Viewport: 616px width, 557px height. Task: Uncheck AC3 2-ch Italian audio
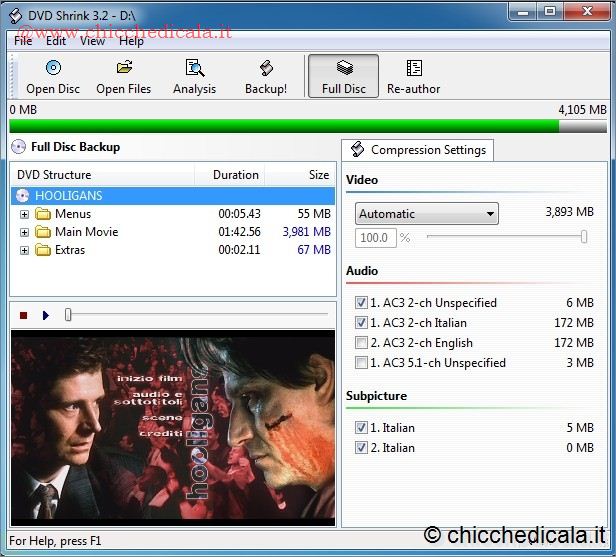point(361,323)
